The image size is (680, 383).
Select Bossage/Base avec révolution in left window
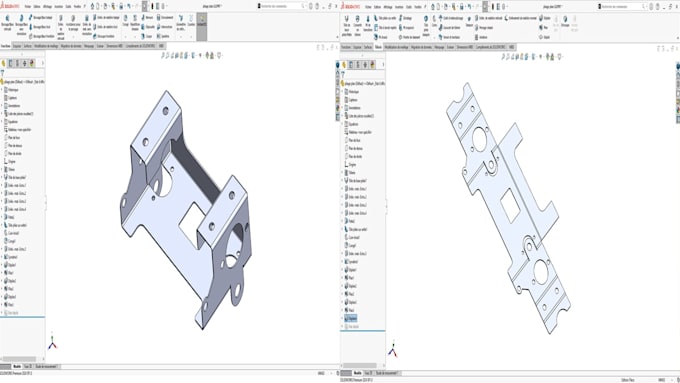pos(21,25)
